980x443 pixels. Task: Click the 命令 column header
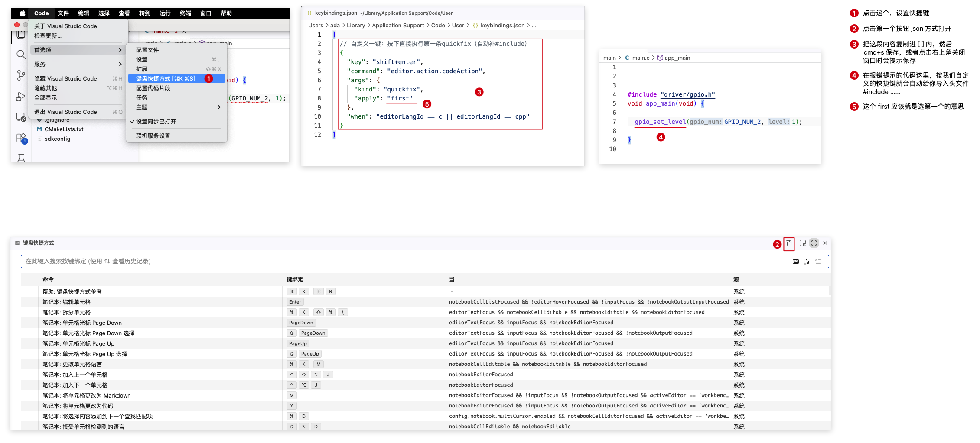[48, 280]
